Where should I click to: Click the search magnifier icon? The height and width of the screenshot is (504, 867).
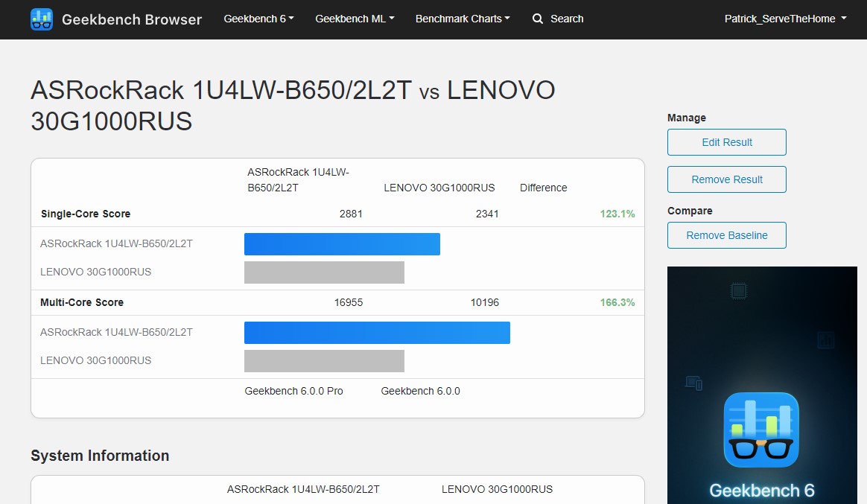click(x=537, y=19)
